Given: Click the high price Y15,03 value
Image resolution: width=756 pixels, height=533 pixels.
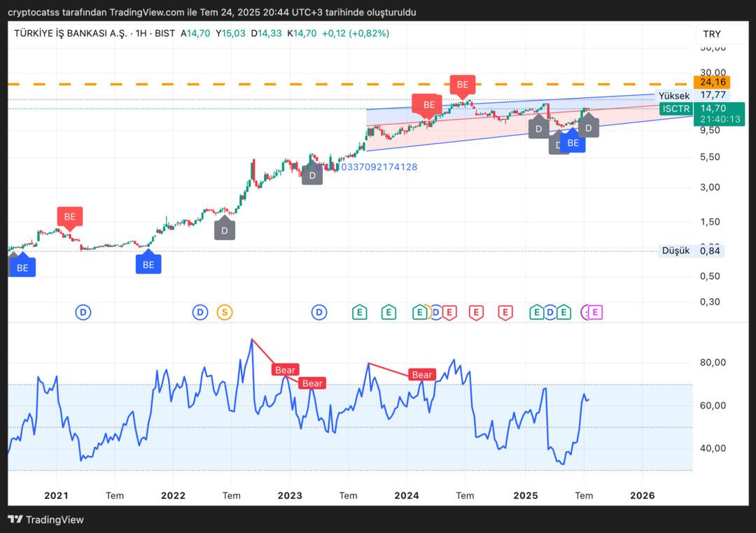Looking at the screenshot, I should (230, 34).
